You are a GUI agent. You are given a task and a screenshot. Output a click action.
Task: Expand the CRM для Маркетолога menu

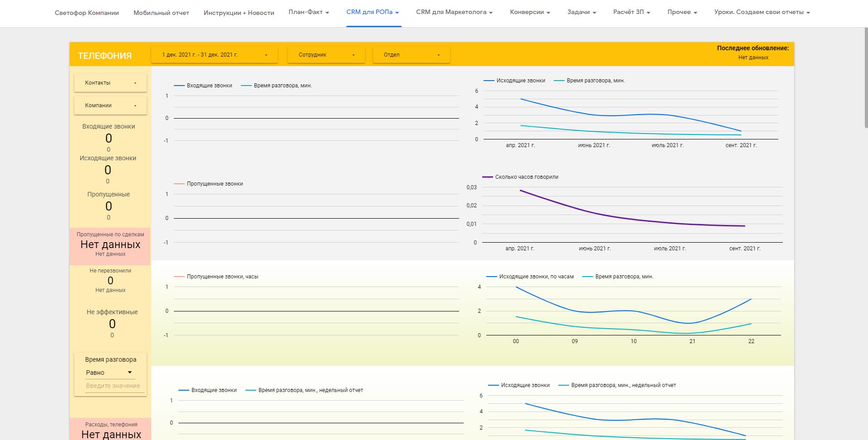pyautogui.click(x=454, y=12)
